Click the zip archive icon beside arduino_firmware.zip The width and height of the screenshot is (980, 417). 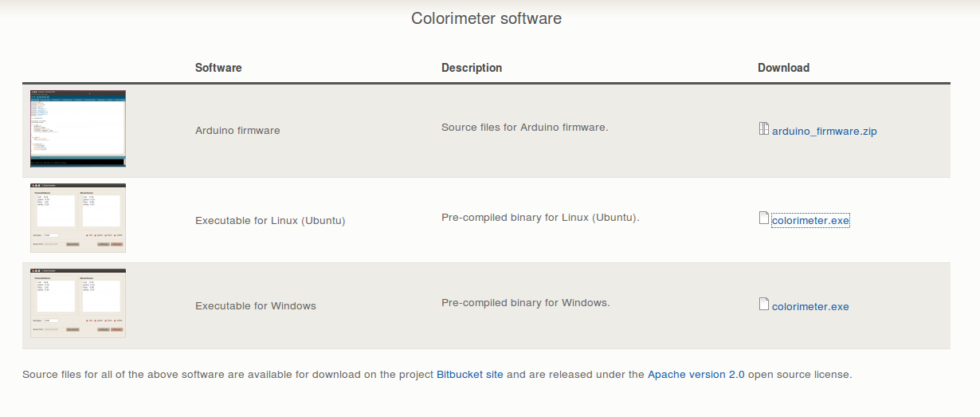764,129
